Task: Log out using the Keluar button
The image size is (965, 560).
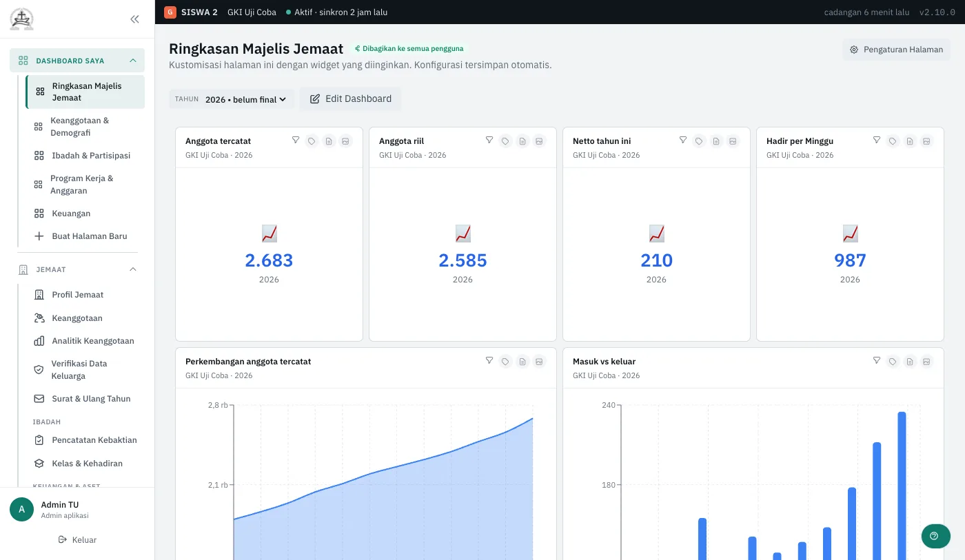Action: coord(77,540)
